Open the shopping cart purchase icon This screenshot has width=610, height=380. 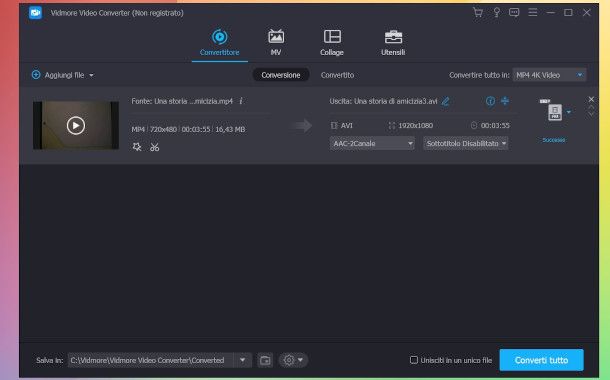(478, 12)
